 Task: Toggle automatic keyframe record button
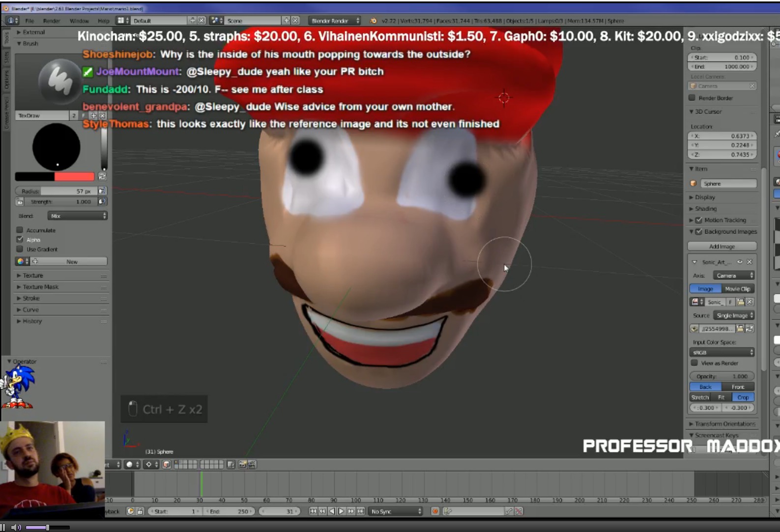(x=435, y=511)
